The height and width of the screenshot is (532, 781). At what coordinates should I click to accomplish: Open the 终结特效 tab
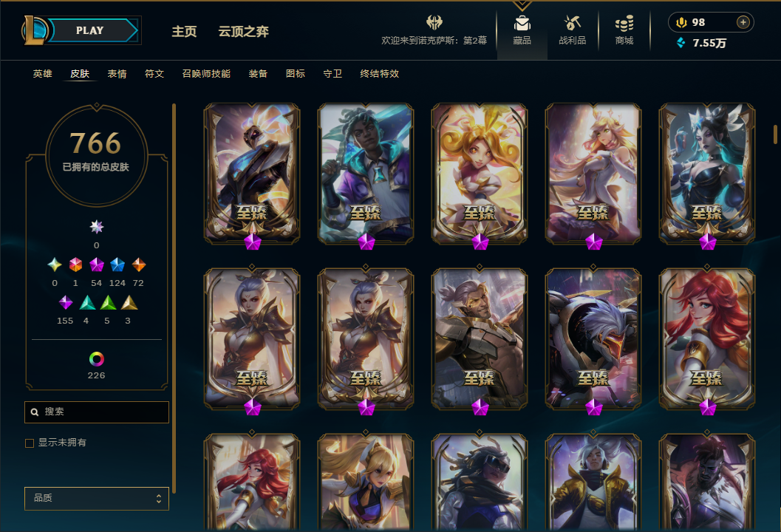point(380,74)
